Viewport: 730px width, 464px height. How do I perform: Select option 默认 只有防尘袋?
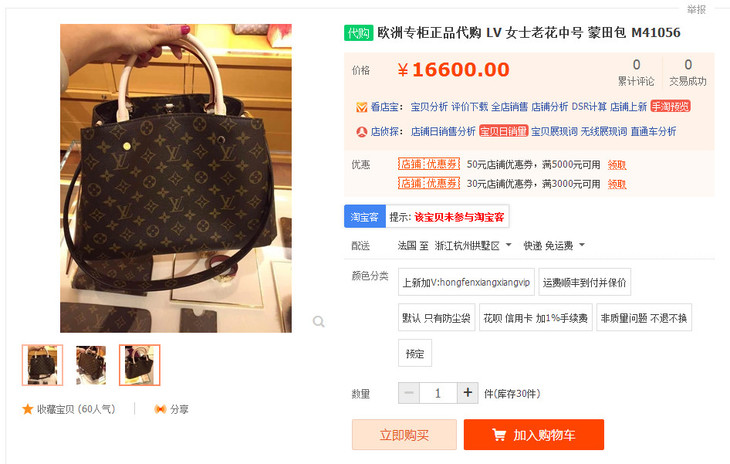(436, 318)
